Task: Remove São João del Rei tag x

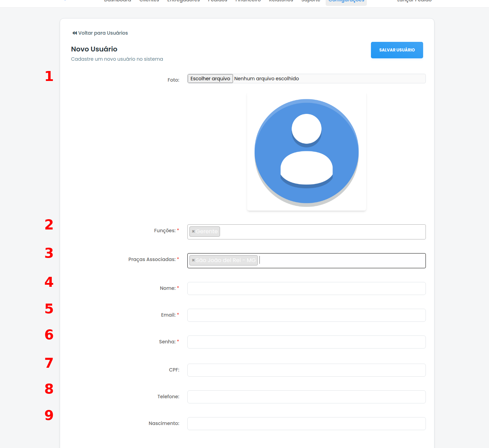Action: click(x=193, y=260)
